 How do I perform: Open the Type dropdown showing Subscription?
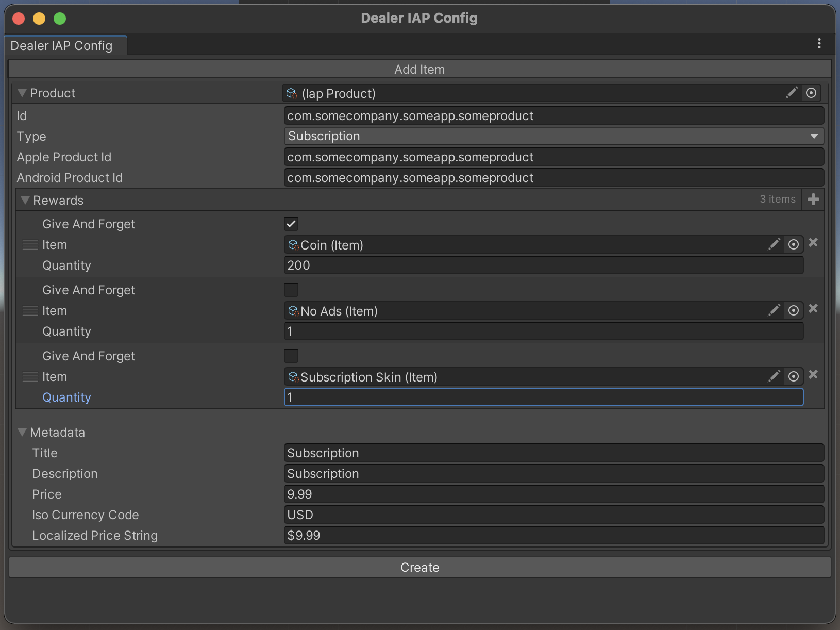click(x=553, y=136)
